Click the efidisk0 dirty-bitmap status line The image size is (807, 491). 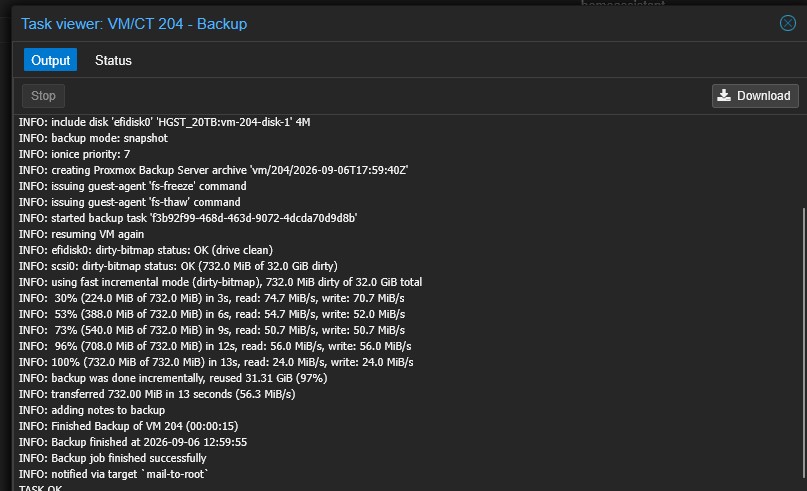[x=146, y=250]
